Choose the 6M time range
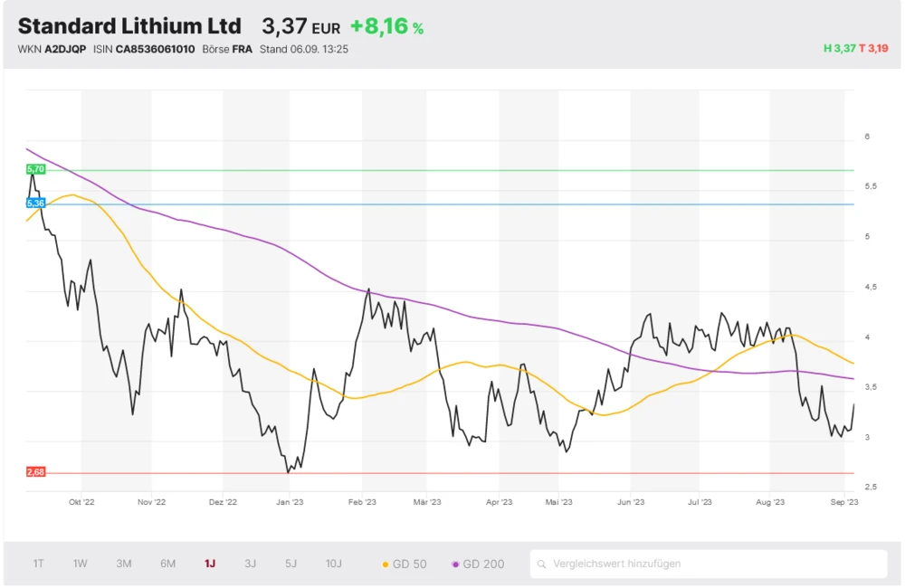Image resolution: width=905 pixels, height=588 pixels. [167, 564]
